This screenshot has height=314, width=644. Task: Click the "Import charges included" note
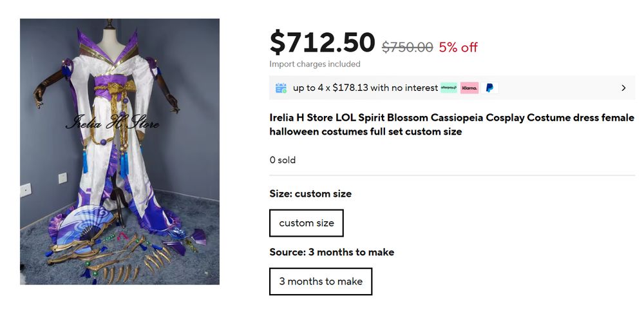click(315, 64)
